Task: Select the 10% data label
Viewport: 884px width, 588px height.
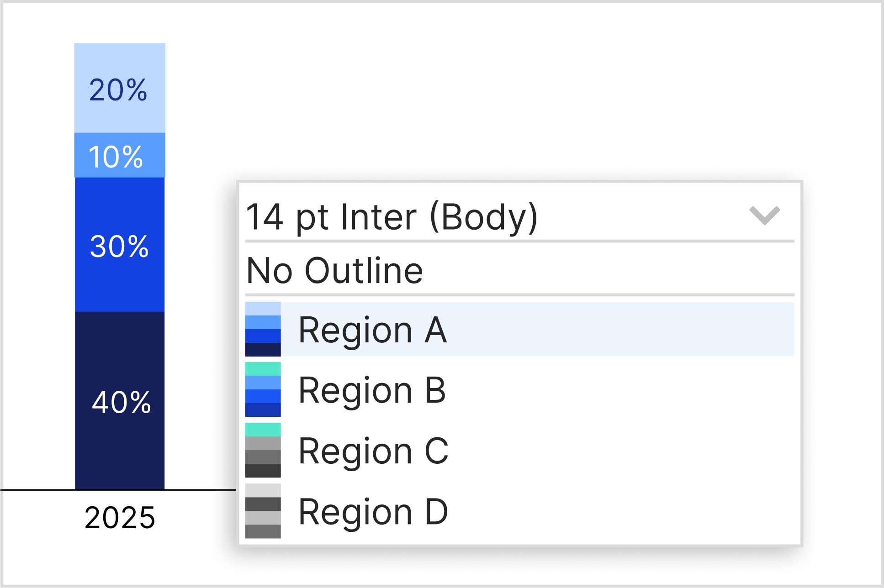Action: (116, 157)
